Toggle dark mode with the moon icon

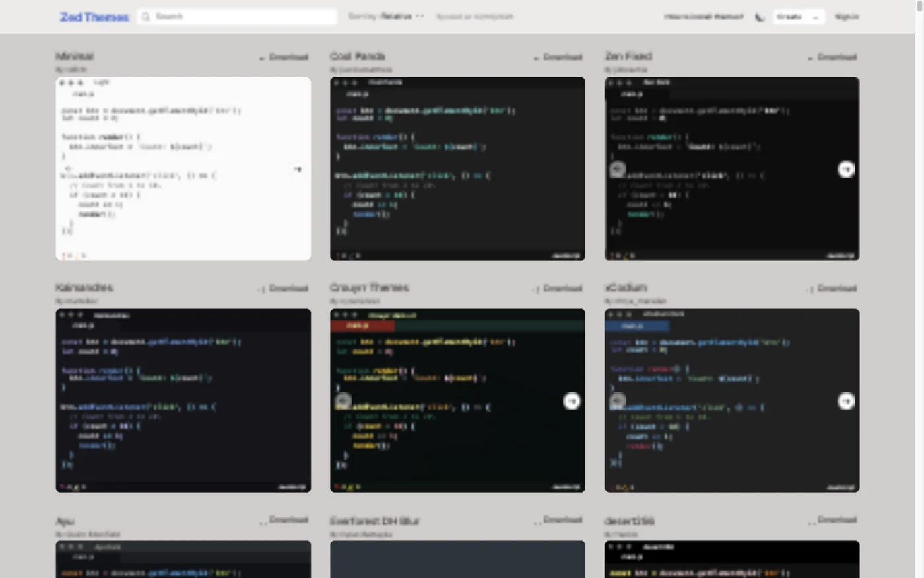(760, 17)
